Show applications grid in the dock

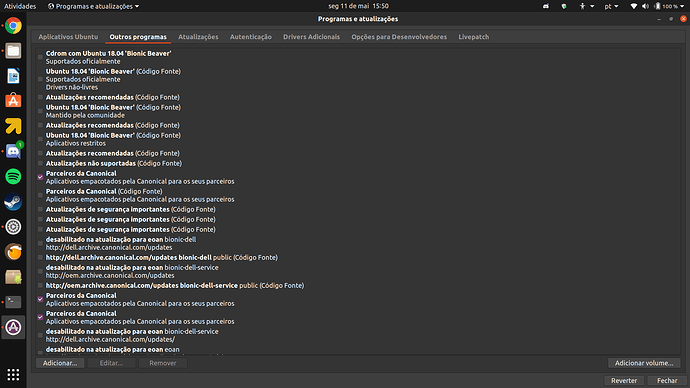point(13,374)
